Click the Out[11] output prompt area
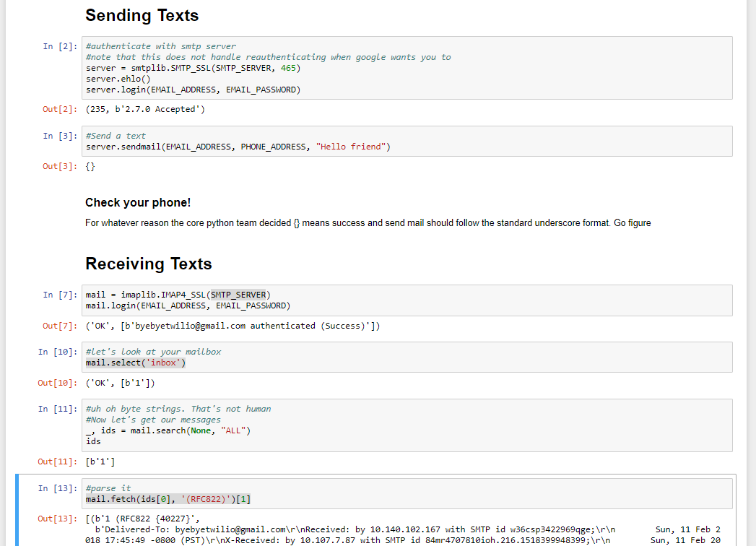 57,461
